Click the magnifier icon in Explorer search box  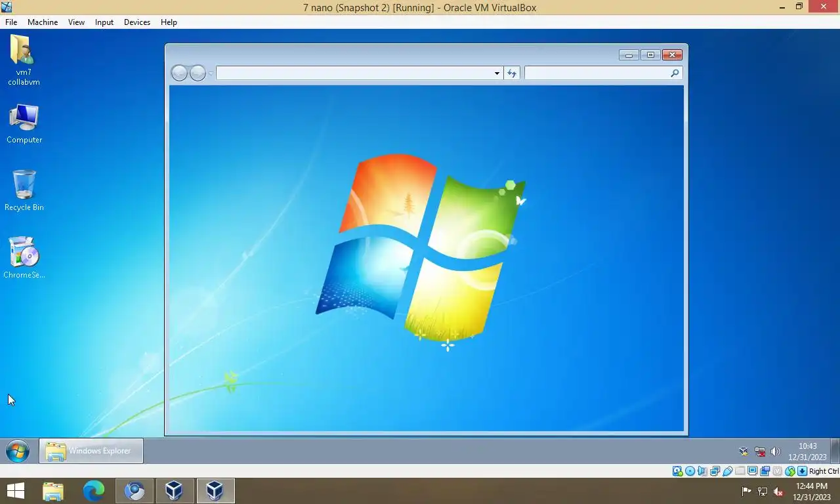tap(675, 73)
